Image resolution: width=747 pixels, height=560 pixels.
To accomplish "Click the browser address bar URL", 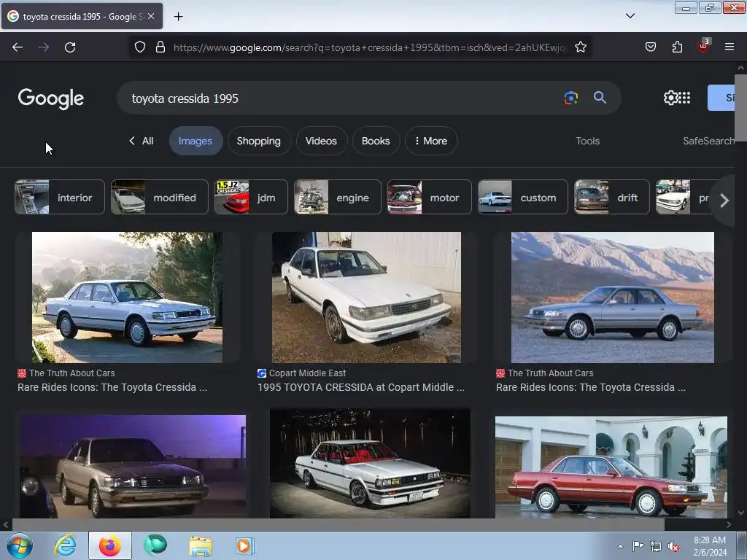I will [370, 47].
